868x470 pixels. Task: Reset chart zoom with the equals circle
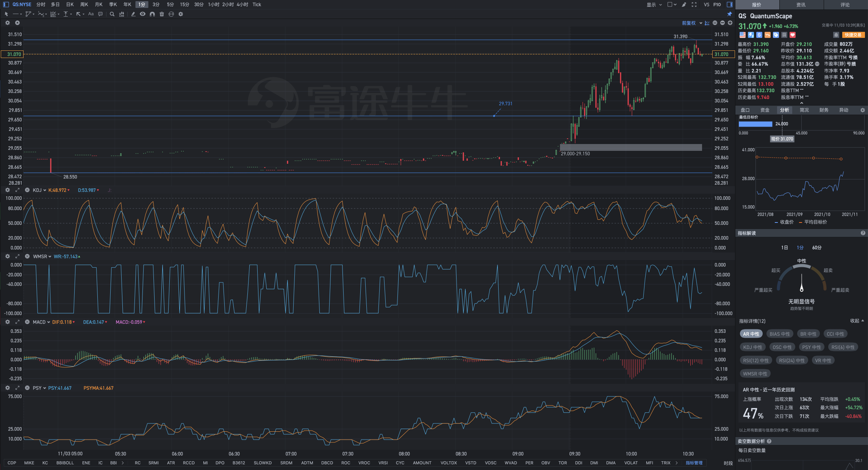(x=715, y=23)
